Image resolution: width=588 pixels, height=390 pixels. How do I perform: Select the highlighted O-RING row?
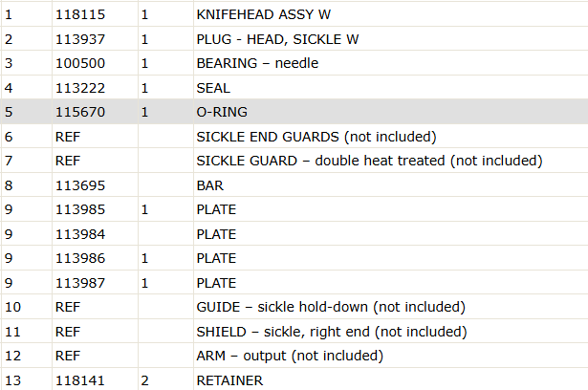(x=294, y=112)
